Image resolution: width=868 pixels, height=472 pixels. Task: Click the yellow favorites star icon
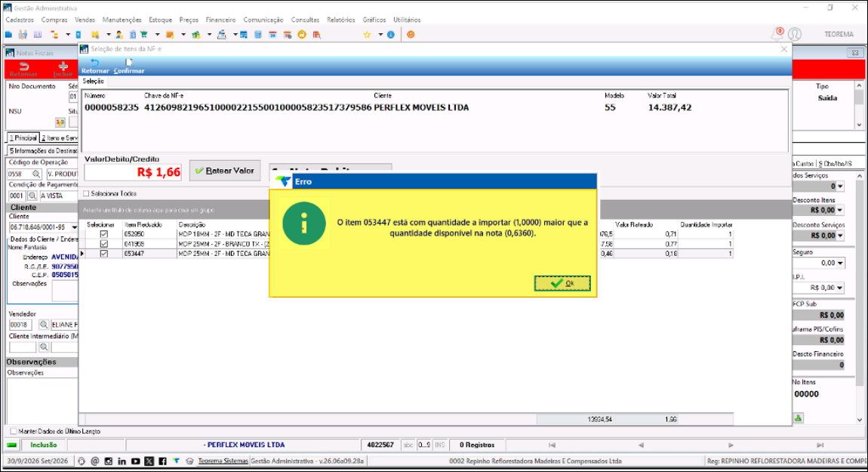tap(367, 34)
